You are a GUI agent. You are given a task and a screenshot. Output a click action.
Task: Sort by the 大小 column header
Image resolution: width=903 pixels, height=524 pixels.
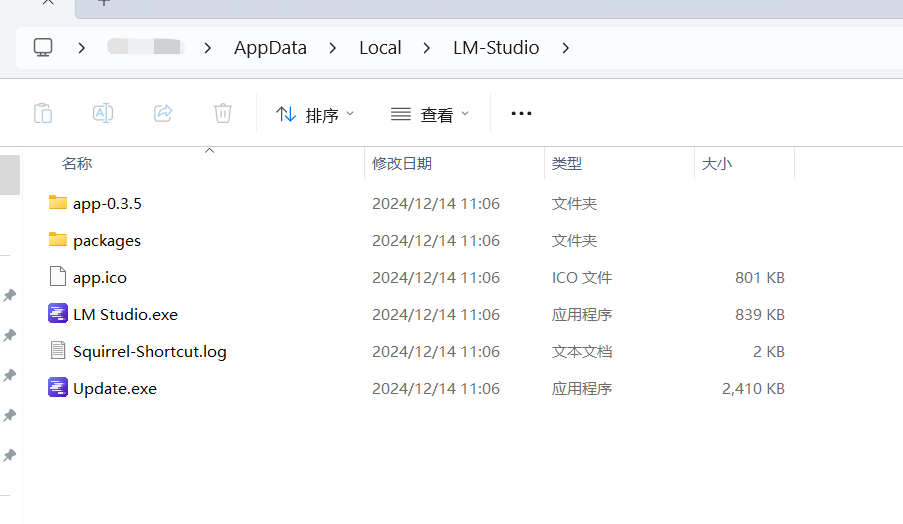[x=716, y=164]
